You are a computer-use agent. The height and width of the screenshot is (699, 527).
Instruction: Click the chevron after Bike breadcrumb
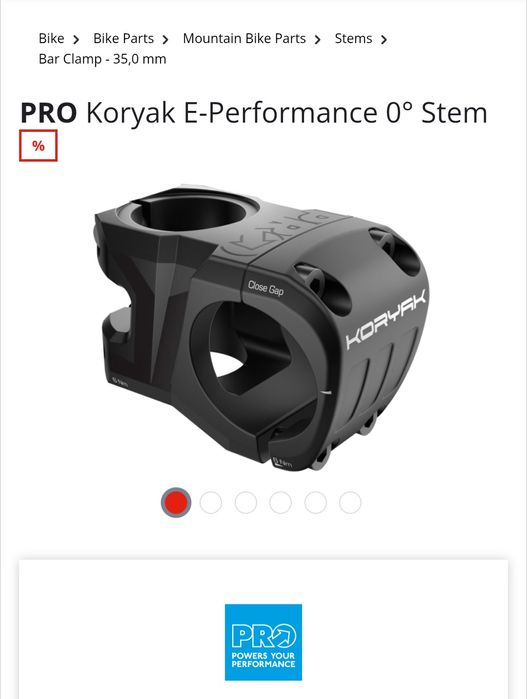point(76,40)
